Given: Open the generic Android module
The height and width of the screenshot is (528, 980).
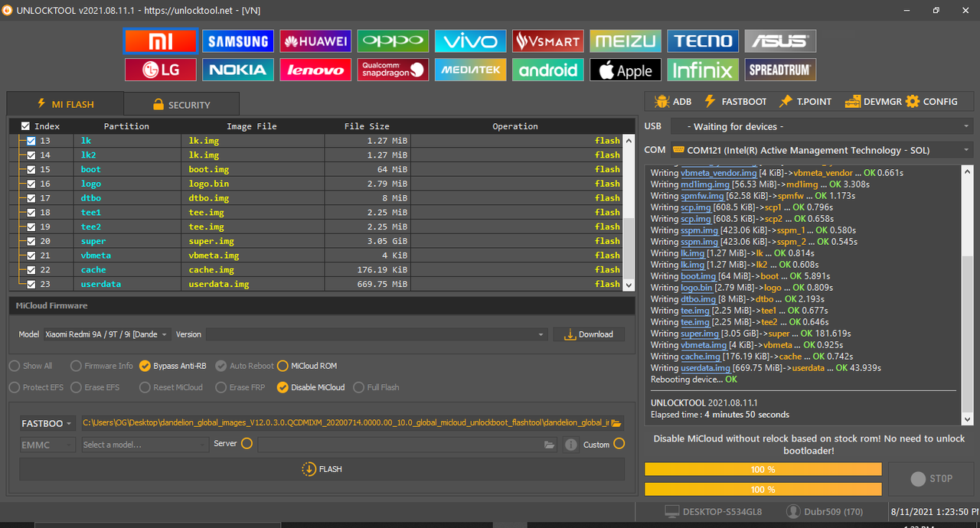Looking at the screenshot, I should (x=548, y=70).
